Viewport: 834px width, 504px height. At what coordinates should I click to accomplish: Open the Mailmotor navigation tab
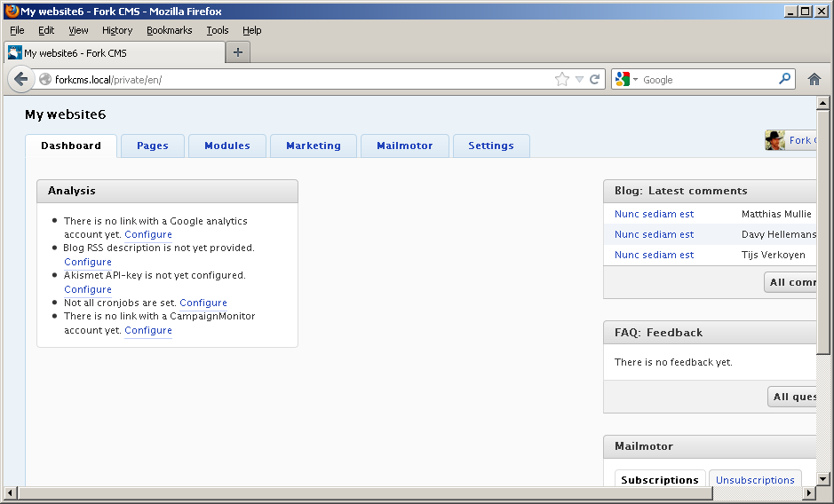pyautogui.click(x=404, y=146)
